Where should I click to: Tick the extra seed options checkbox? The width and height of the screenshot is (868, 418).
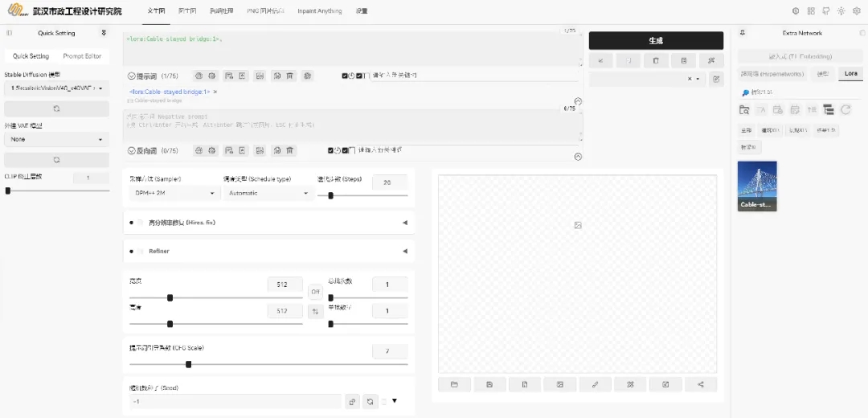[x=384, y=401]
